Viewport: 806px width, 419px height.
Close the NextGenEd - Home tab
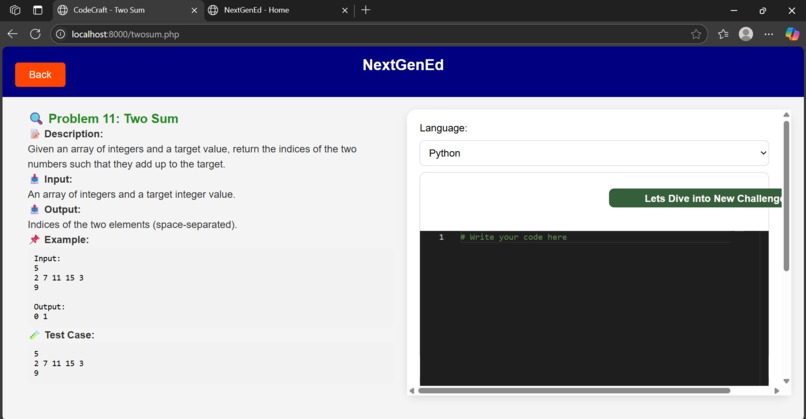pyautogui.click(x=344, y=10)
